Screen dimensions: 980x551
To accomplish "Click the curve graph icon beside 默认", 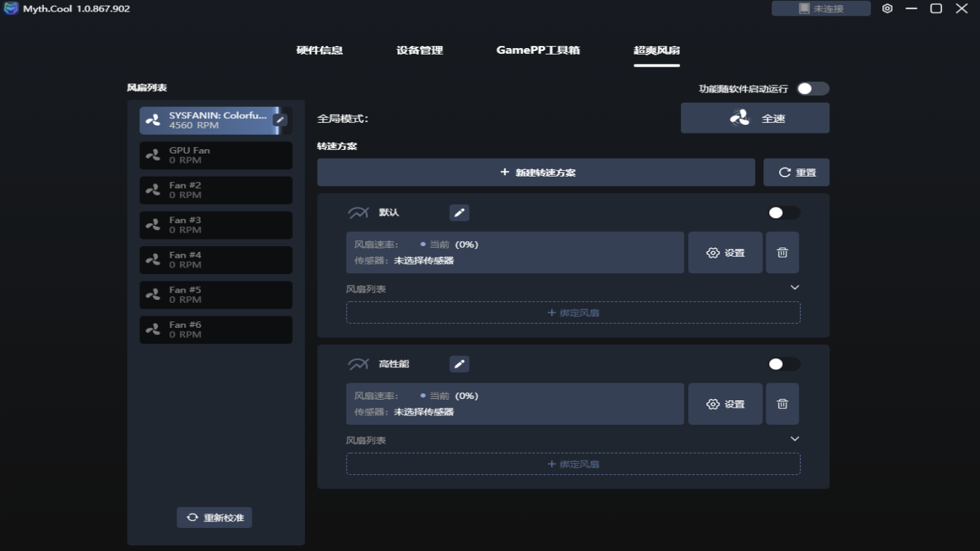I will 357,212.
